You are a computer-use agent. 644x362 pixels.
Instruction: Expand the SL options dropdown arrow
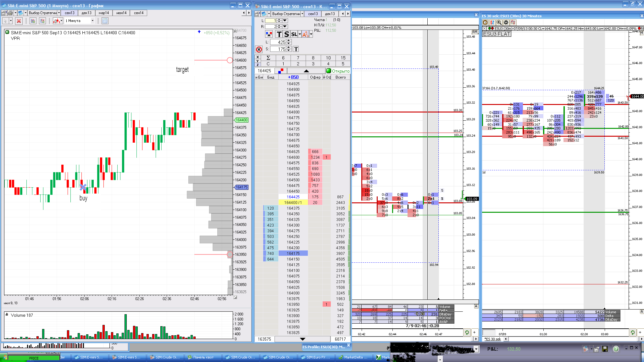point(300,34)
